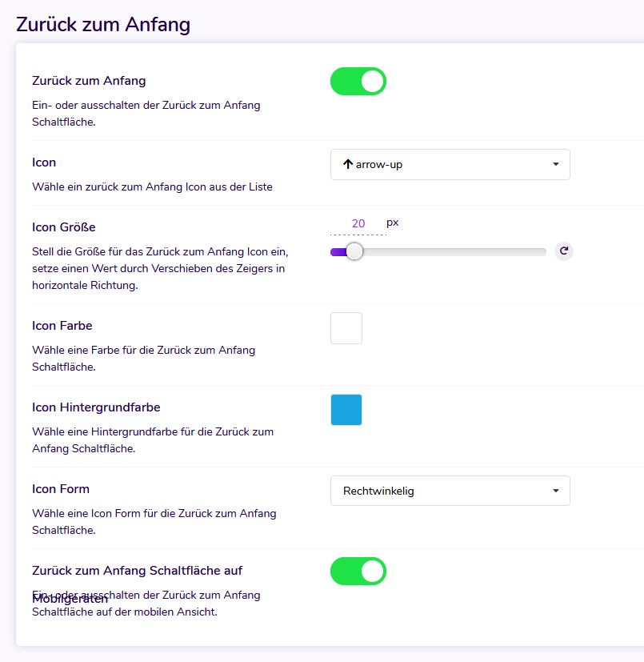Click the 20 value field above the slider
Image resolution: width=644 pixels, height=662 pixels.
(358, 224)
